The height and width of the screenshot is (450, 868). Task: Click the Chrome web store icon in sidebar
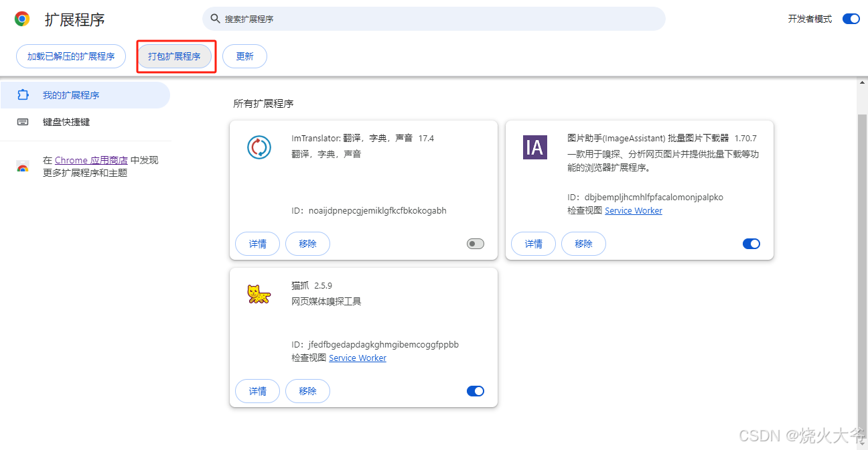pyautogui.click(x=23, y=167)
